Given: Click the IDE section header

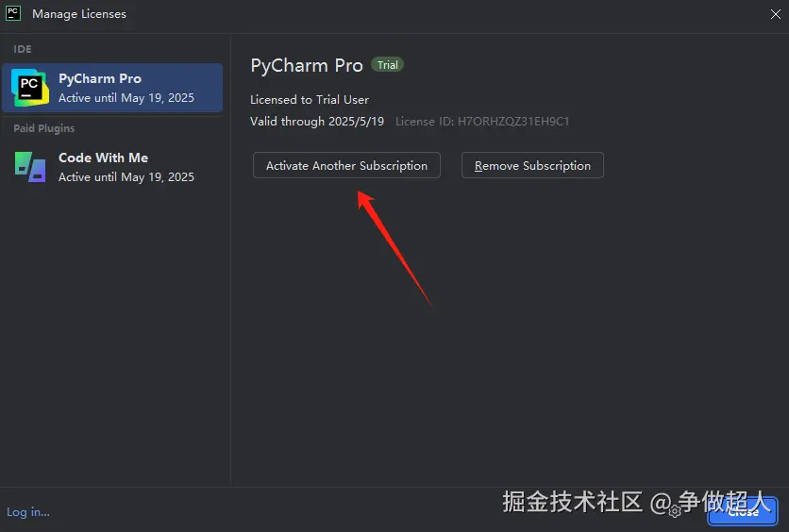Looking at the screenshot, I should click(x=22, y=49).
